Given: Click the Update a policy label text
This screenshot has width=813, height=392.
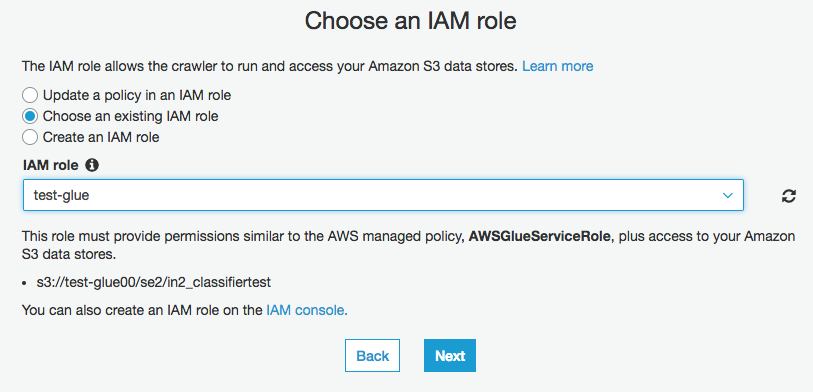Looking at the screenshot, I should point(137,95).
